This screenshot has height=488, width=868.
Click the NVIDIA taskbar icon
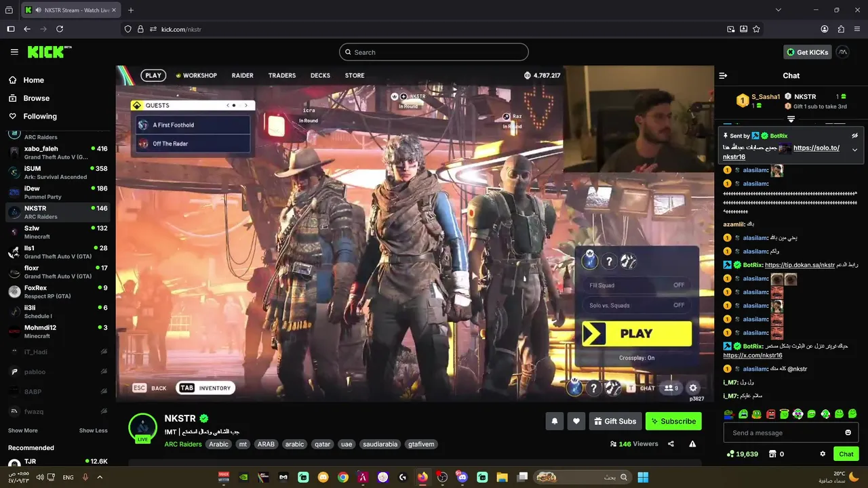[244, 477]
